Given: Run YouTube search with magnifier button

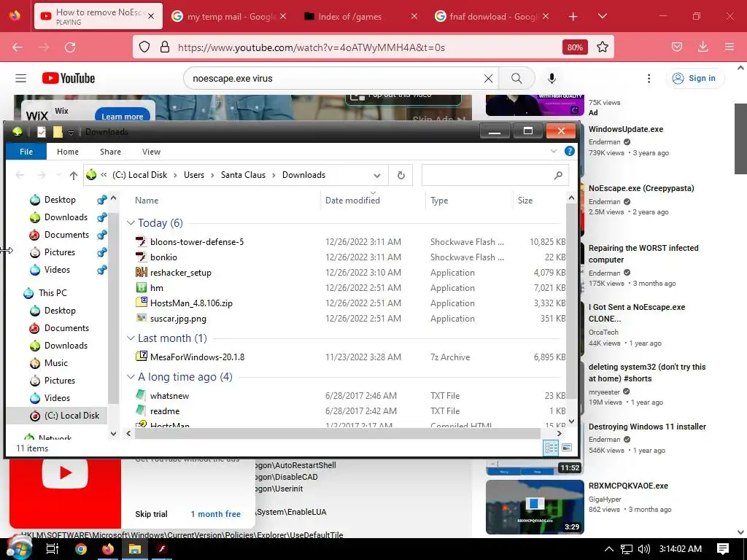Looking at the screenshot, I should [516, 78].
